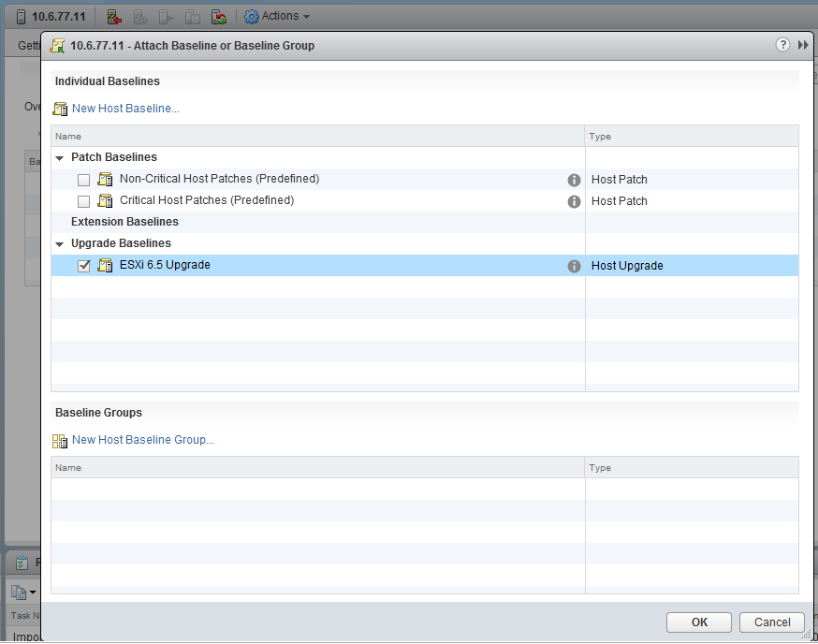Confirm the dialog with OK
Image resolution: width=818 pixels, height=644 pixels.
point(699,622)
